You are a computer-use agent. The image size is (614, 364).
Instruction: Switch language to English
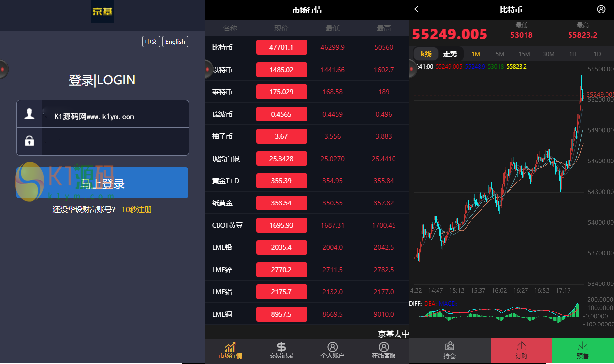click(x=175, y=41)
